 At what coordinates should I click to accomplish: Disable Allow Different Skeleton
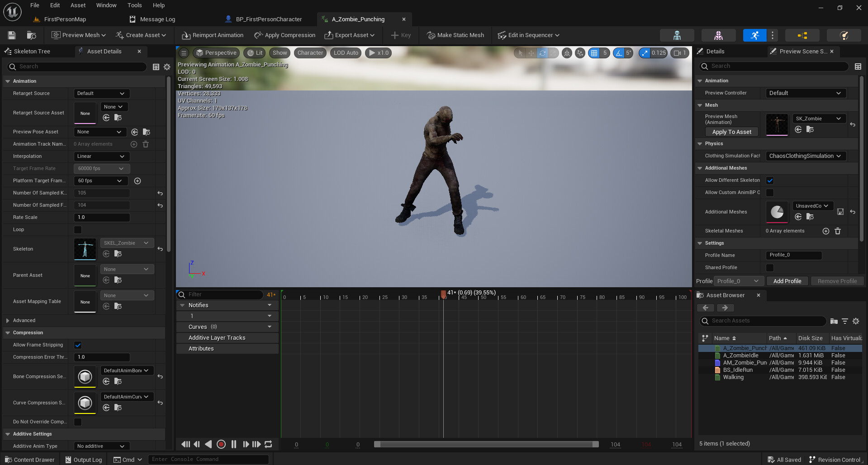[x=769, y=180]
